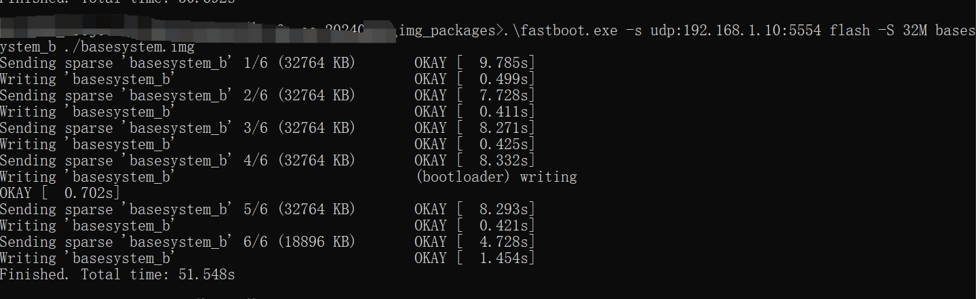
Task: Click the (bootloader) writing message
Action: click(495, 177)
